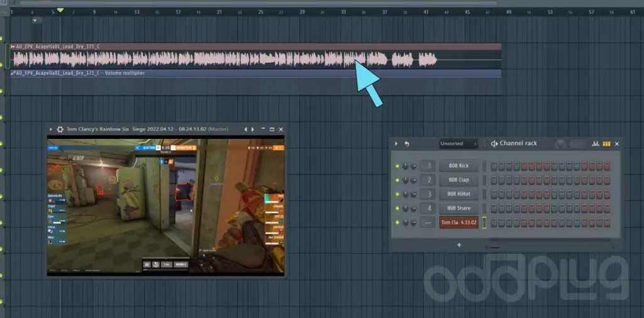Click the 808 HiHat volume knob
Image resolution: width=644 pixels, height=318 pixels.
pyautogui.click(x=413, y=194)
